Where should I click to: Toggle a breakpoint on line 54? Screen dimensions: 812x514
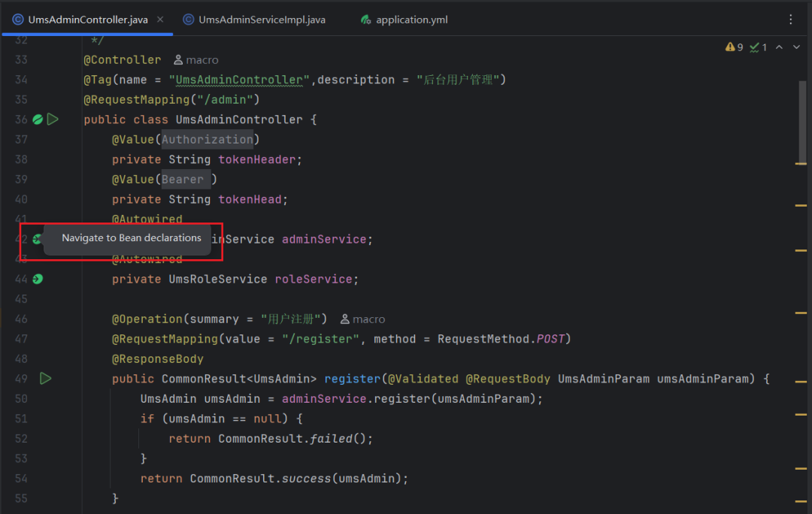coord(21,478)
